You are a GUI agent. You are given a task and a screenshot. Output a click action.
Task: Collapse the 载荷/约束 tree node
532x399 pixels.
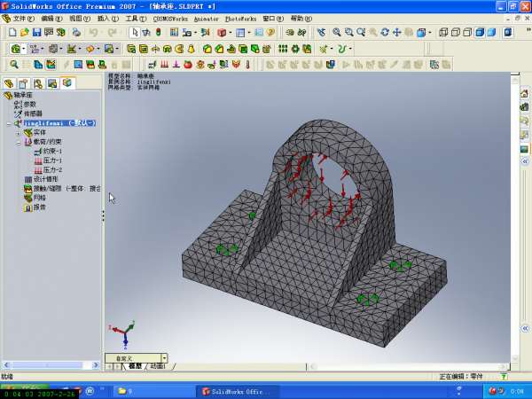[x=17, y=142]
